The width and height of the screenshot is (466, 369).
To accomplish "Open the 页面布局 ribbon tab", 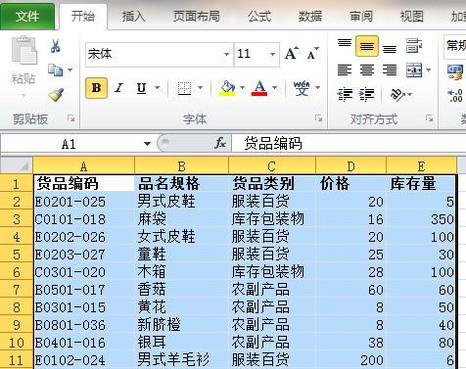I will (196, 16).
